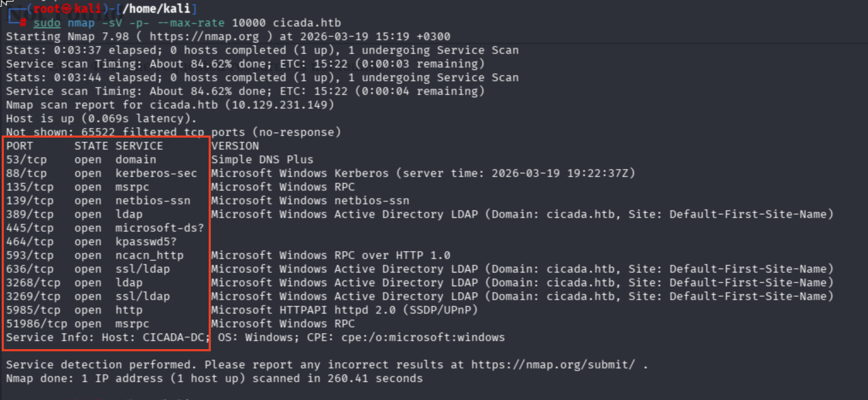
Task: Click the /home/kali path in the prompt
Action: click(x=156, y=9)
